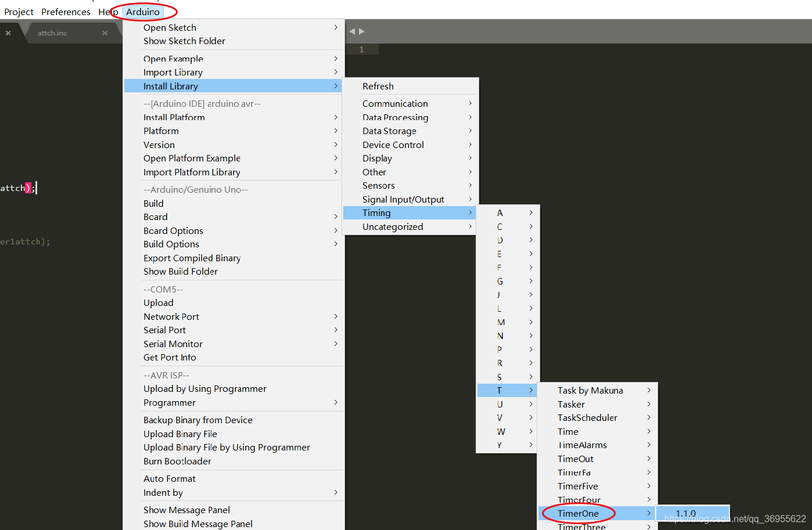
Task: Open the Sensors library category
Action: pyautogui.click(x=410, y=186)
